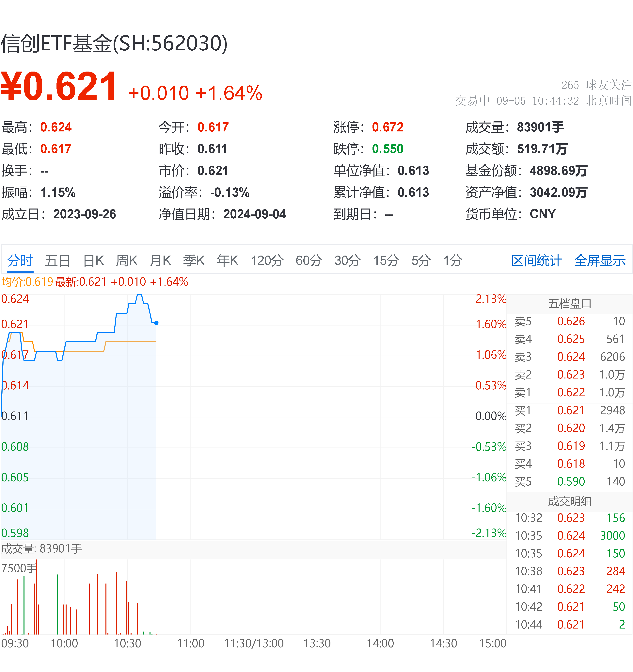Screen dimensions: 633x672
Task: Click the 买1 row volume 2948
Action: click(x=612, y=410)
